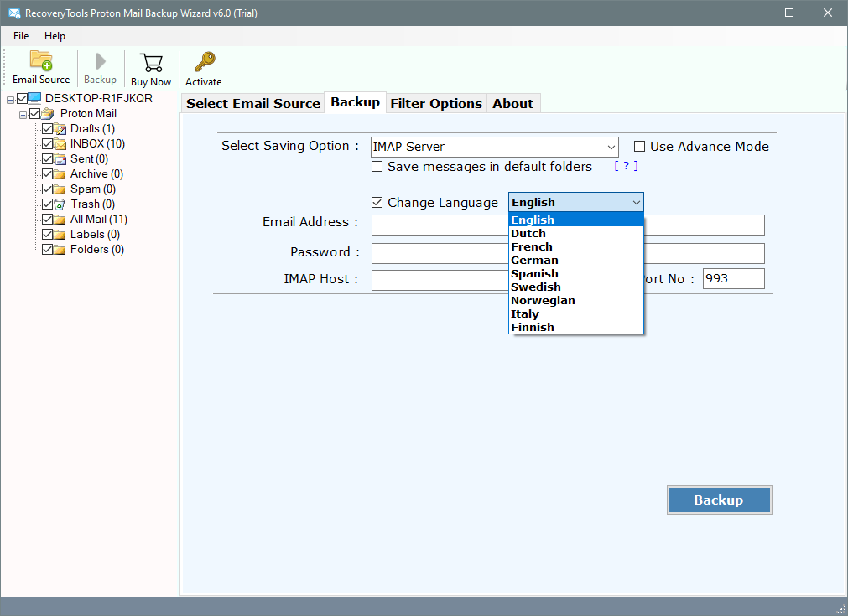This screenshot has height=616, width=848.
Task: Click the Port No field showing 993
Action: point(733,279)
